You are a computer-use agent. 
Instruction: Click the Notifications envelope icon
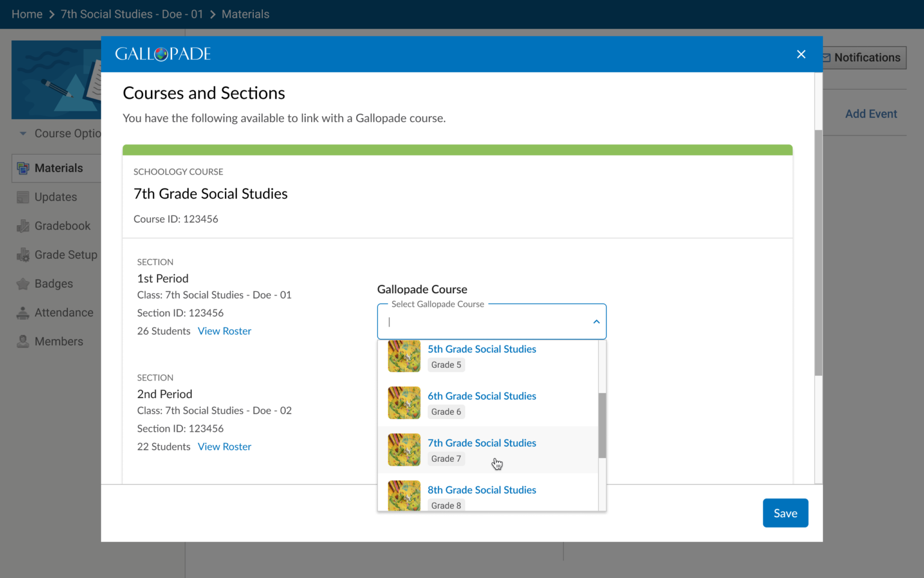827,58
